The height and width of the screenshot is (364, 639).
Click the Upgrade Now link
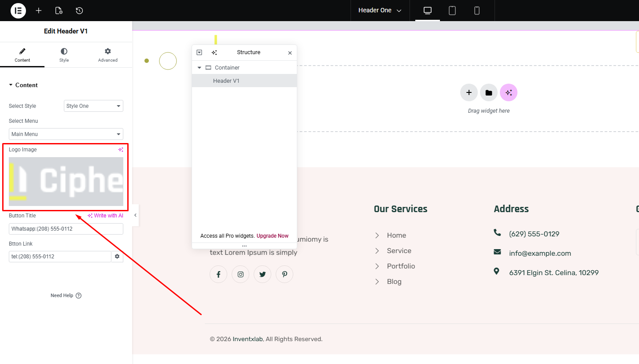273,236
